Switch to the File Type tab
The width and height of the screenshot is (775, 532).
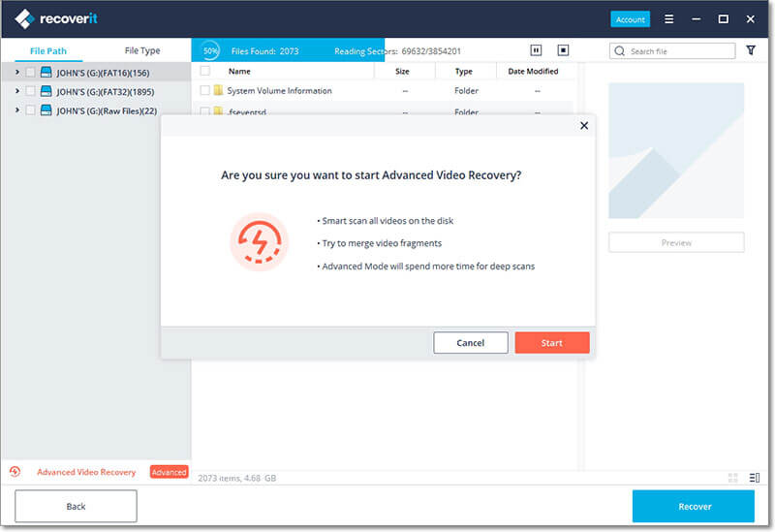coord(142,50)
